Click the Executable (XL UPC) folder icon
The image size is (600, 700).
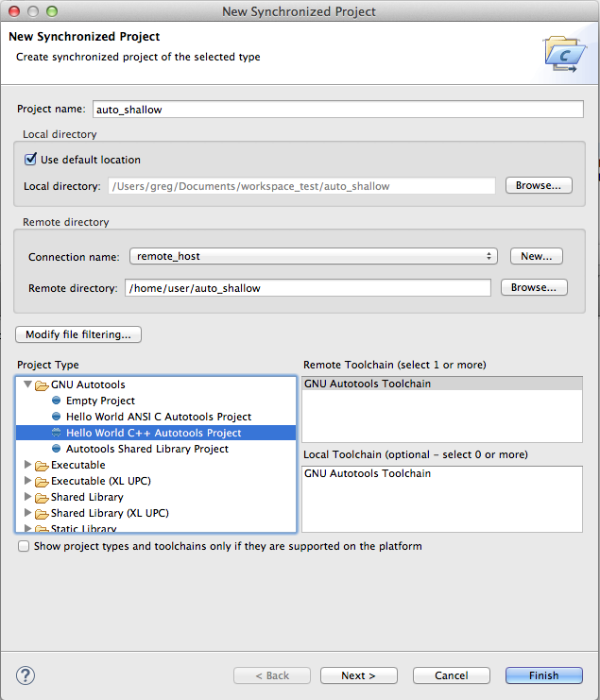(x=42, y=482)
